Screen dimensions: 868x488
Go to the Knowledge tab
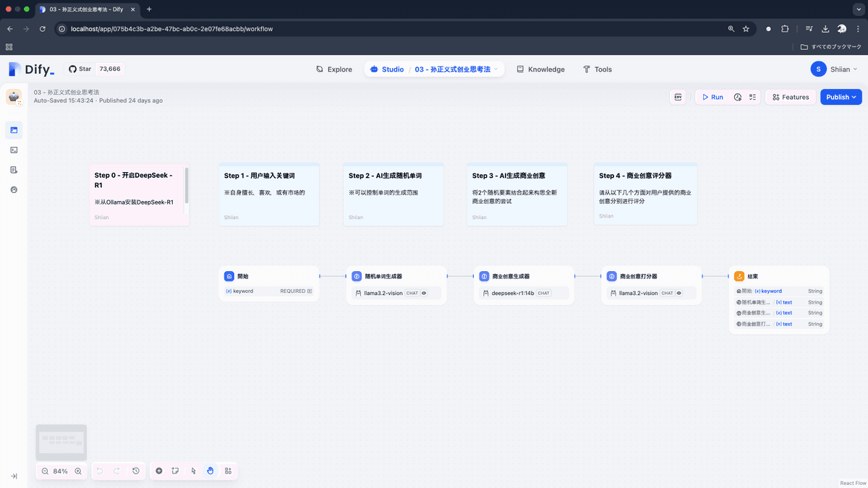tap(540, 69)
